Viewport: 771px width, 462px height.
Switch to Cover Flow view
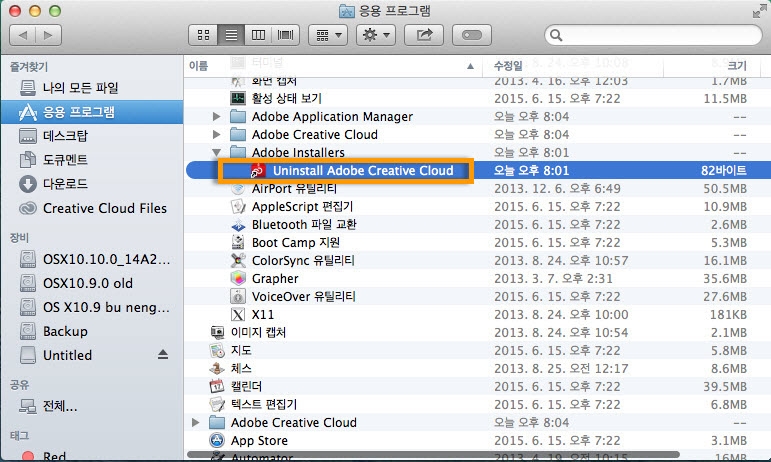coord(285,35)
